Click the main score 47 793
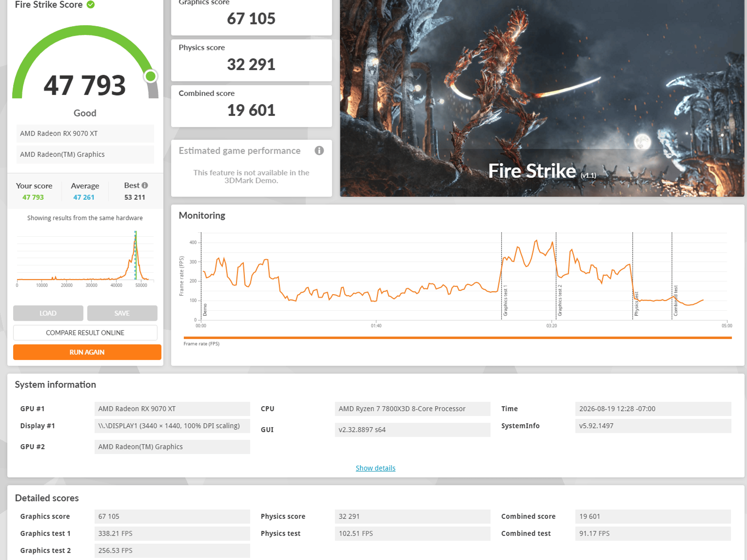 pos(85,85)
